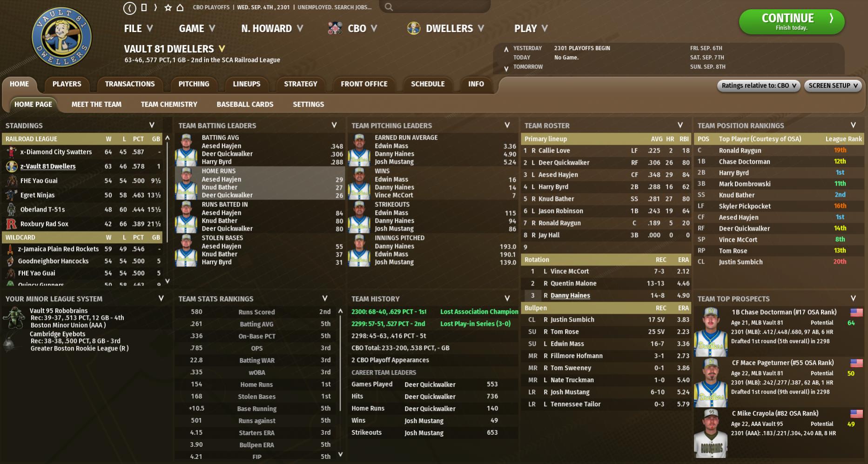The width and height of the screenshot is (868, 464).
Task: Click the back navigation arrow icon
Action: 129,7
